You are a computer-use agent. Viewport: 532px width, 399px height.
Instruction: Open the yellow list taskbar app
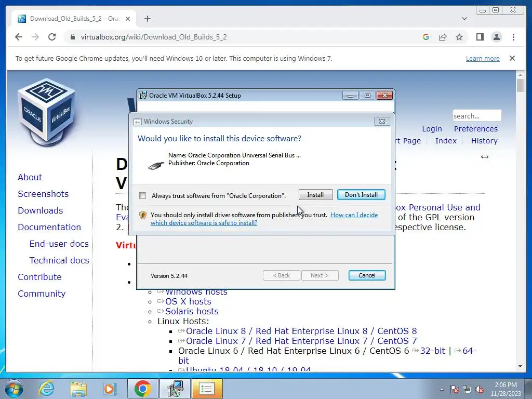(x=207, y=389)
